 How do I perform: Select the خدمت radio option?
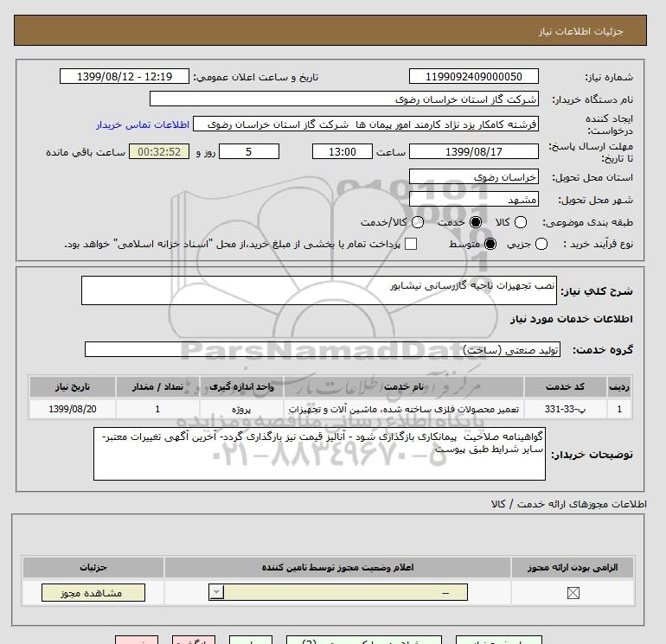[476, 222]
